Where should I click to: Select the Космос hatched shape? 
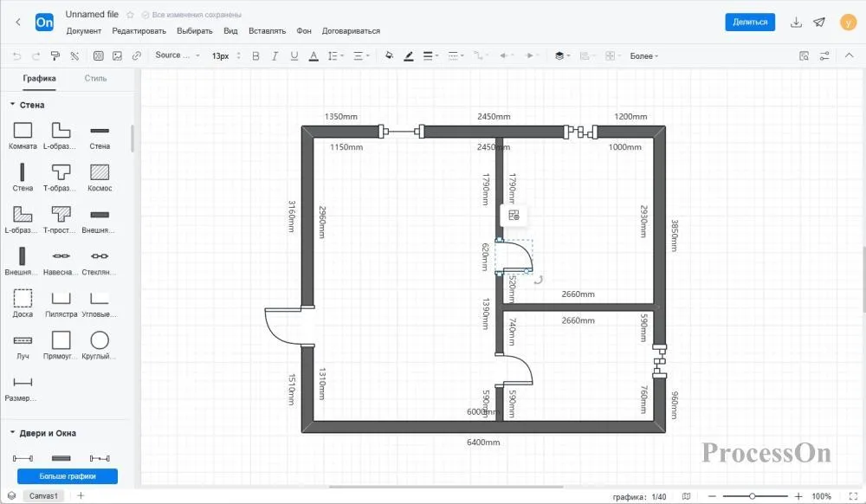pos(100,178)
